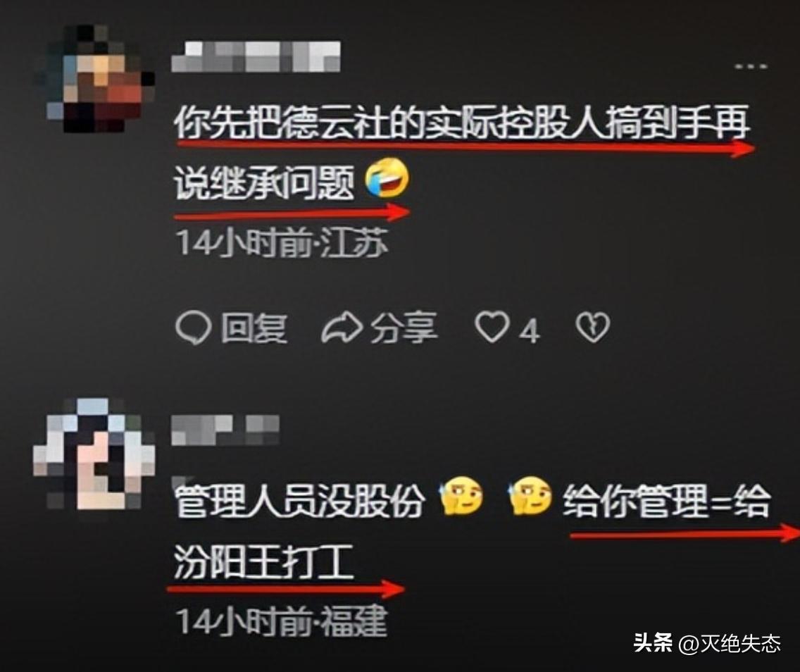Click the 头条 @灭绝失态 watermark
This screenshot has width=800, height=672.
pyautogui.click(x=707, y=643)
